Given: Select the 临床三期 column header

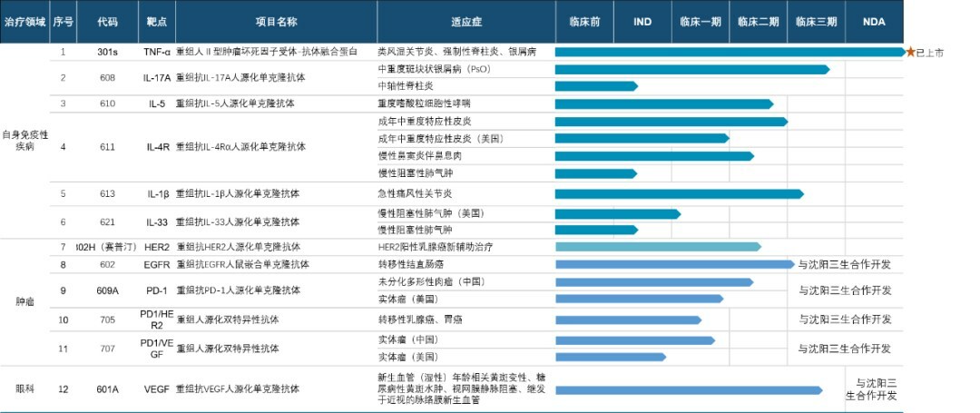Looking at the screenshot, I should 817,21.
